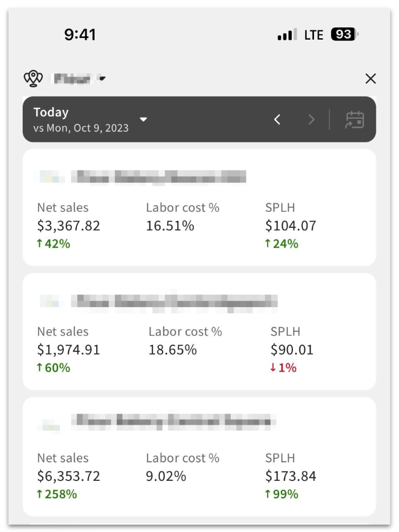Screen dimensions: 399x532
Task: Open the location card with 18.65% labor cost
Action: click(x=199, y=331)
